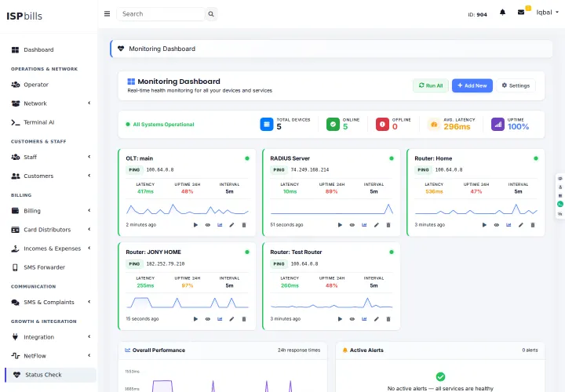
Task: Run check on RADIUS Server card
Action: point(340,225)
